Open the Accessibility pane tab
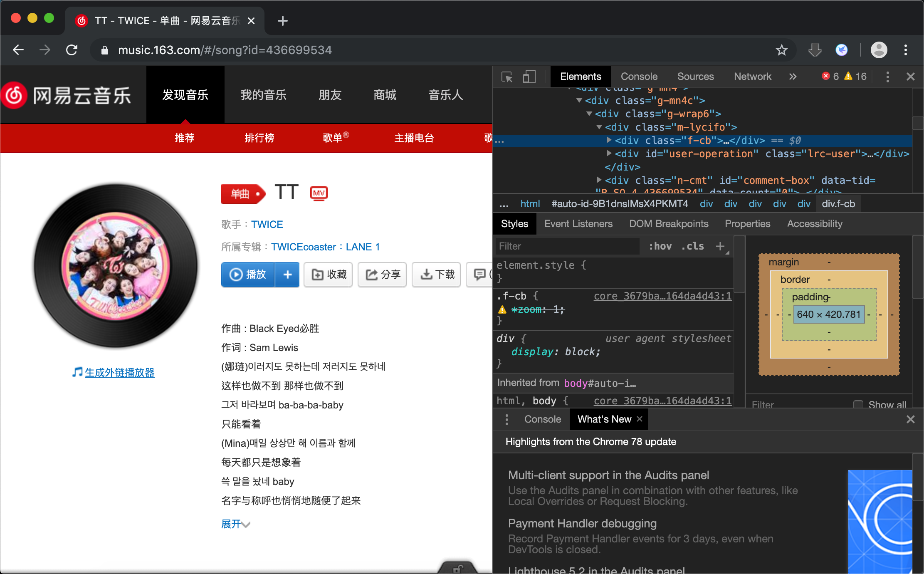924x574 pixels. click(x=815, y=224)
